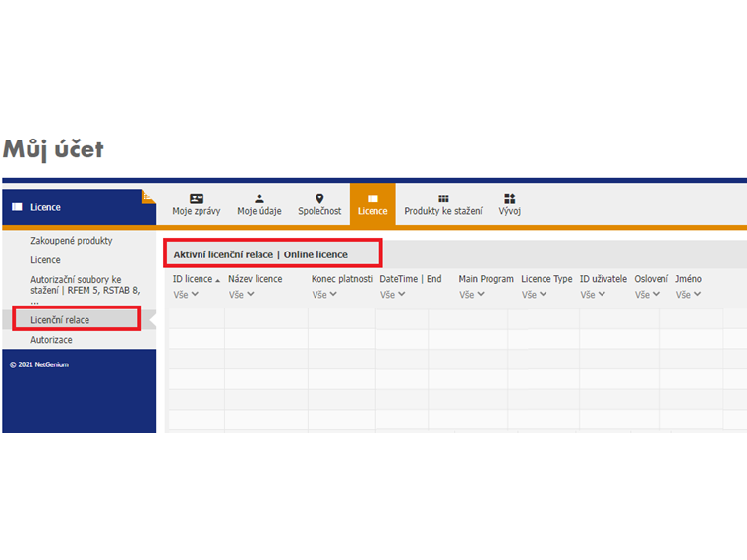The image size is (747, 560).
Task: Sort by the ID licence column arrow
Action: pyautogui.click(x=218, y=280)
